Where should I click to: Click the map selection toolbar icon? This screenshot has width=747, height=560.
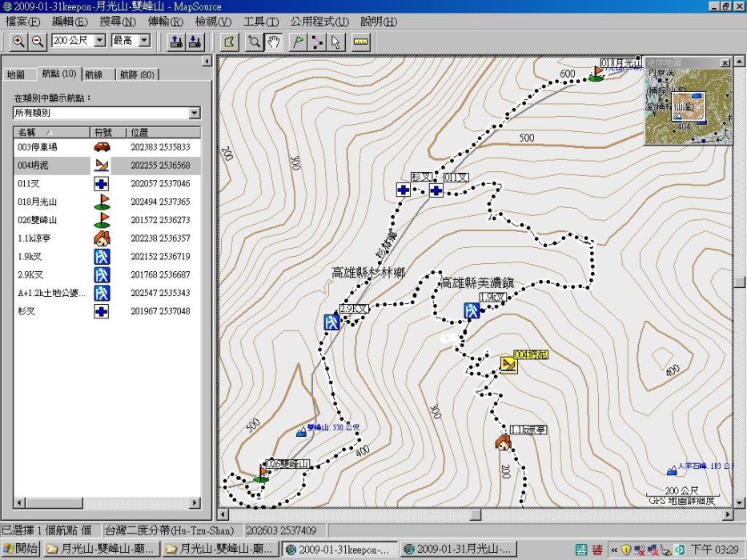pyautogui.click(x=230, y=42)
